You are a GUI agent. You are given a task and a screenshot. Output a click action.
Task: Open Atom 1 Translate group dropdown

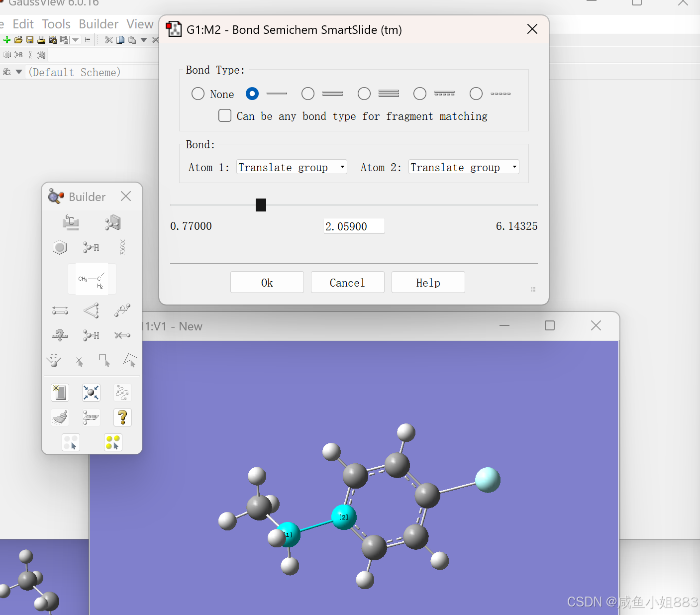click(292, 167)
